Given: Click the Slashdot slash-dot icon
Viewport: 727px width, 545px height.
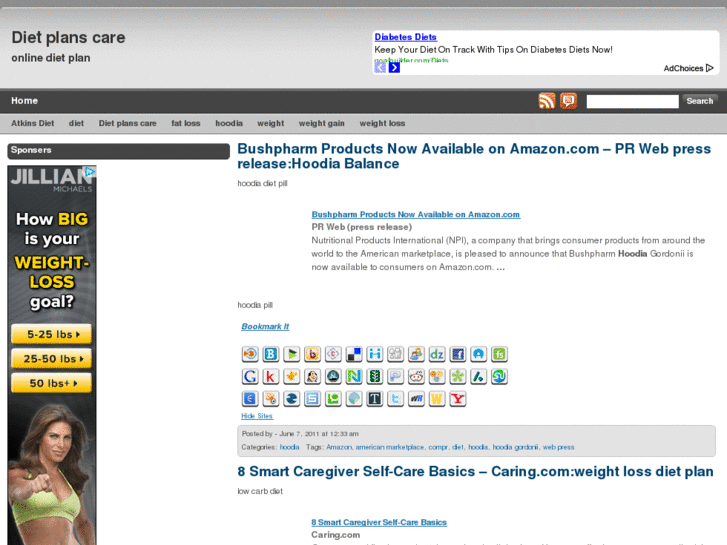Looking at the screenshot, I should coord(478,376).
